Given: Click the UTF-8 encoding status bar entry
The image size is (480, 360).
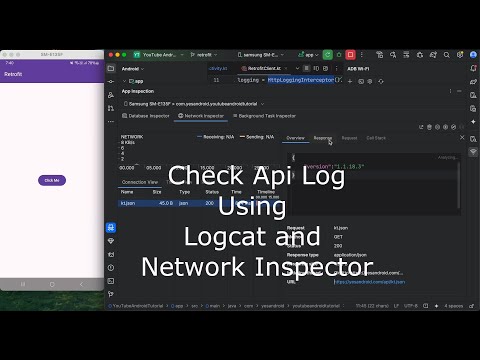Looking at the screenshot, I should coord(411,306).
